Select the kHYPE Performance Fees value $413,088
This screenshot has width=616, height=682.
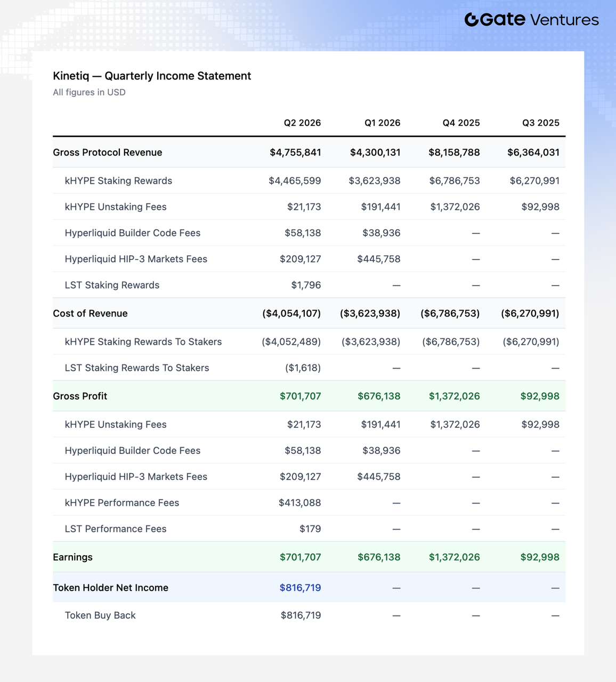[300, 503]
